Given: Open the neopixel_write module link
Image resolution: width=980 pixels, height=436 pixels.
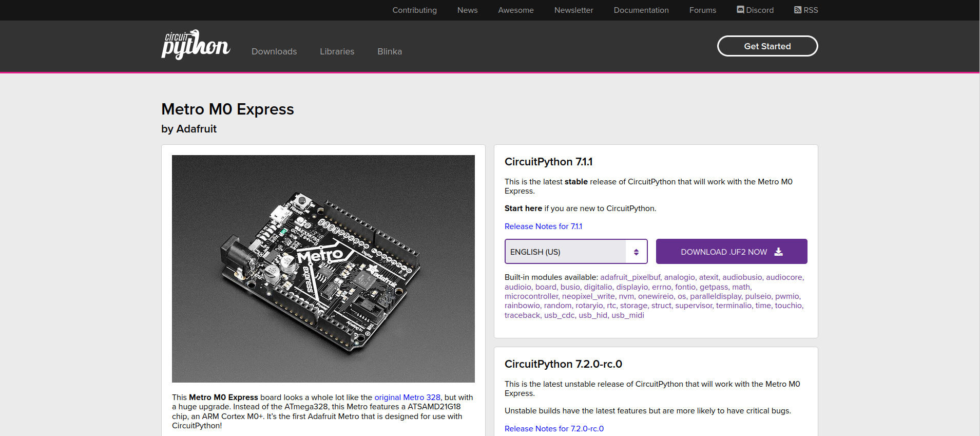Looking at the screenshot, I should [588, 296].
